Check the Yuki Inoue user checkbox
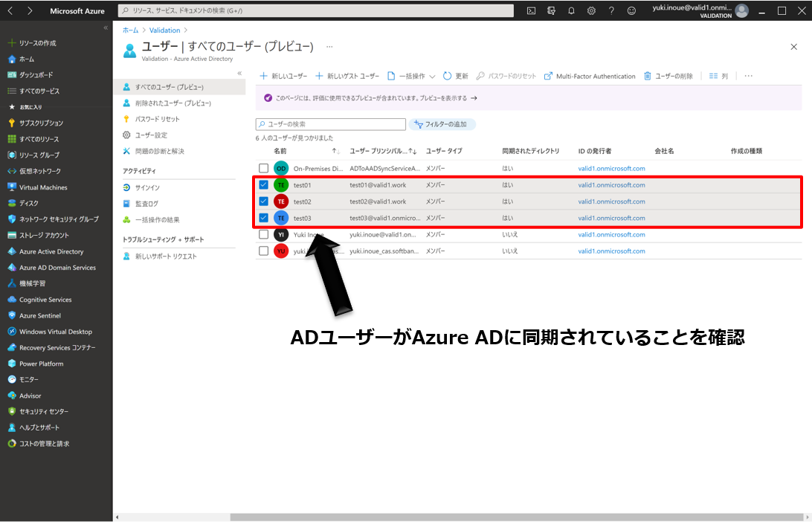812x522 pixels. click(263, 234)
